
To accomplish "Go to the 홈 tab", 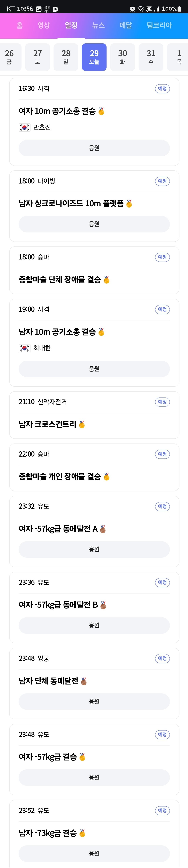I will (20, 25).
